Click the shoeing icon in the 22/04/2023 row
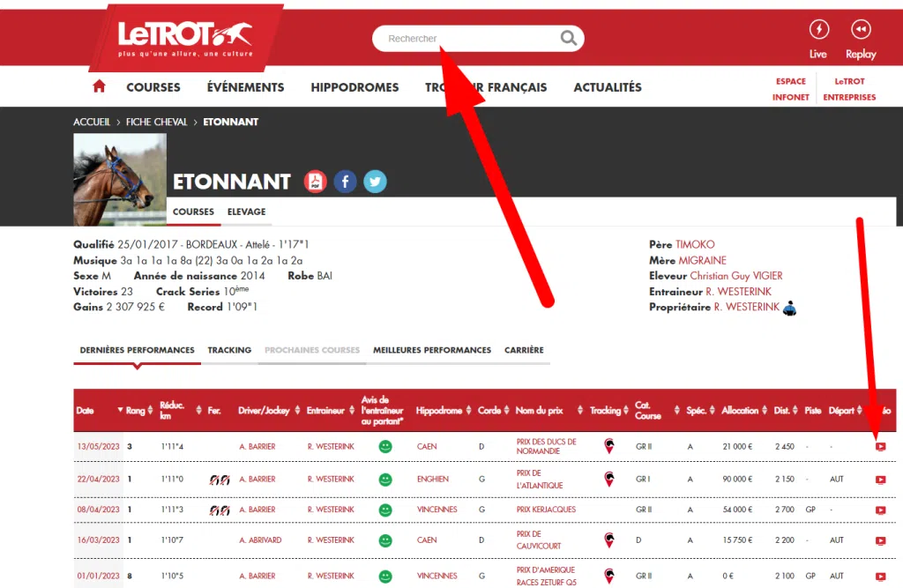903x588 pixels. click(220, 480)
